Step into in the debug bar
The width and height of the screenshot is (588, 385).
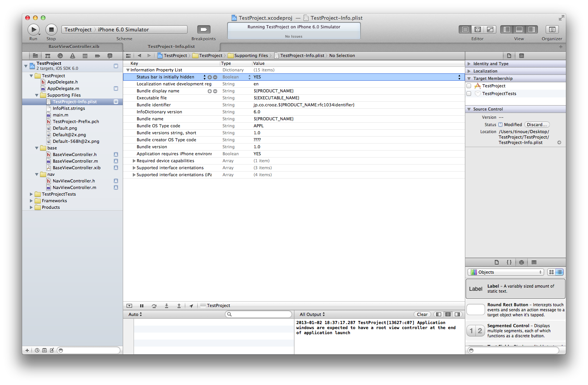(167, 306)
